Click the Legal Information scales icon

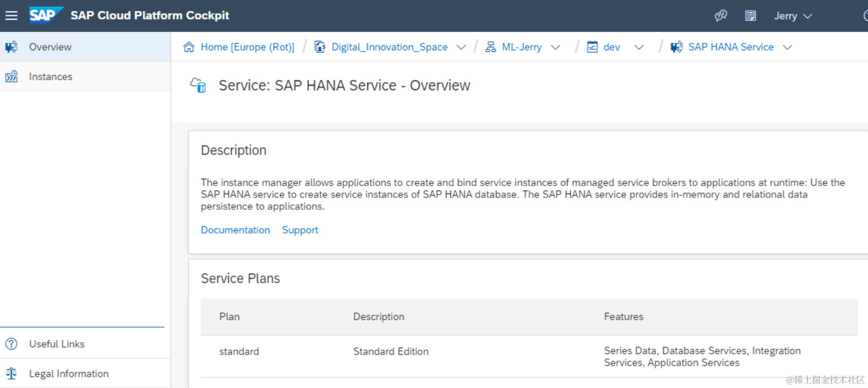11,374
